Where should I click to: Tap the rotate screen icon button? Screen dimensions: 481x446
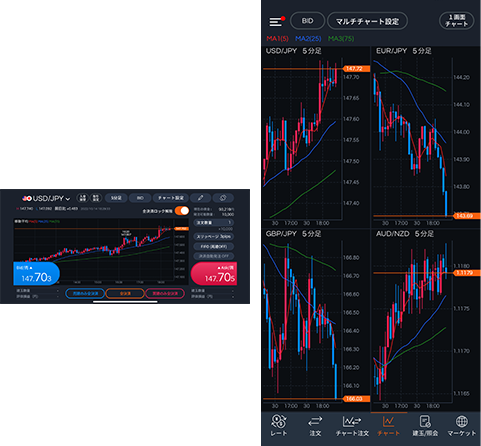point(223,198)
